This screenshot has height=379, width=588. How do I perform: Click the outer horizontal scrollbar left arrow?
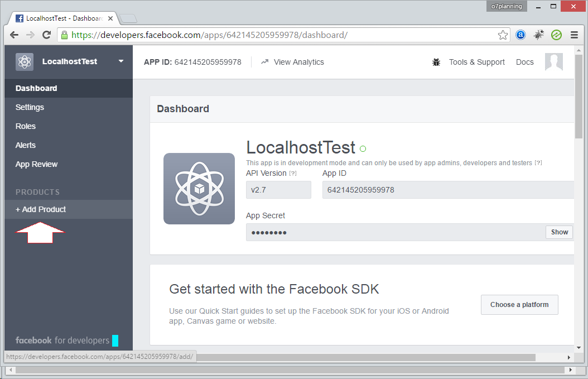[x=11, y=370]
